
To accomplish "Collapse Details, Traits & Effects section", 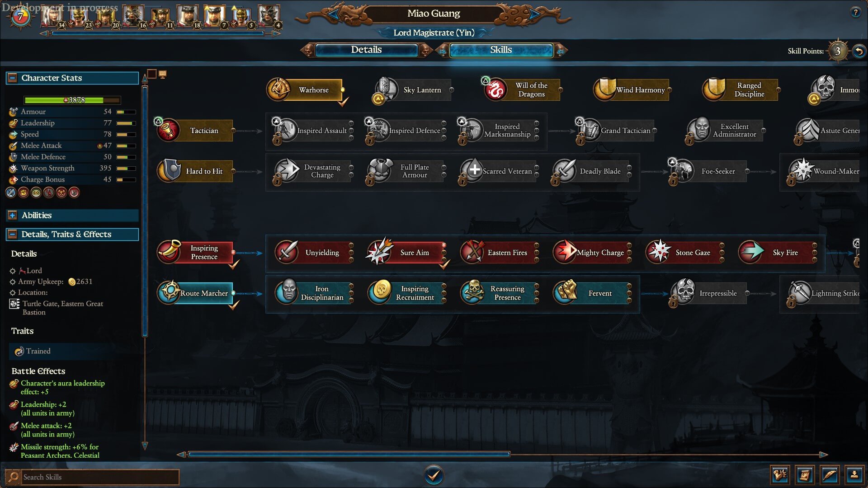I will coord(13,234).
